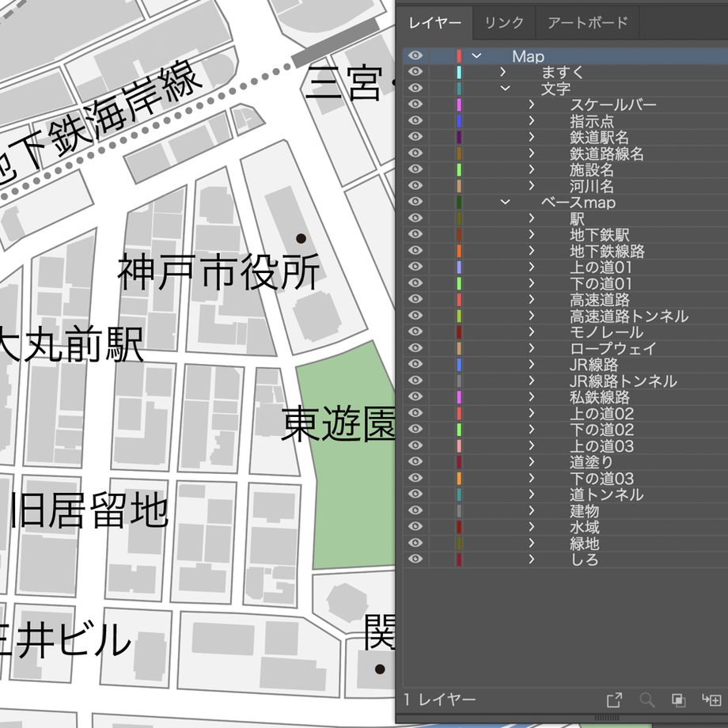Expand the 施設名 layer

[532, 169]
